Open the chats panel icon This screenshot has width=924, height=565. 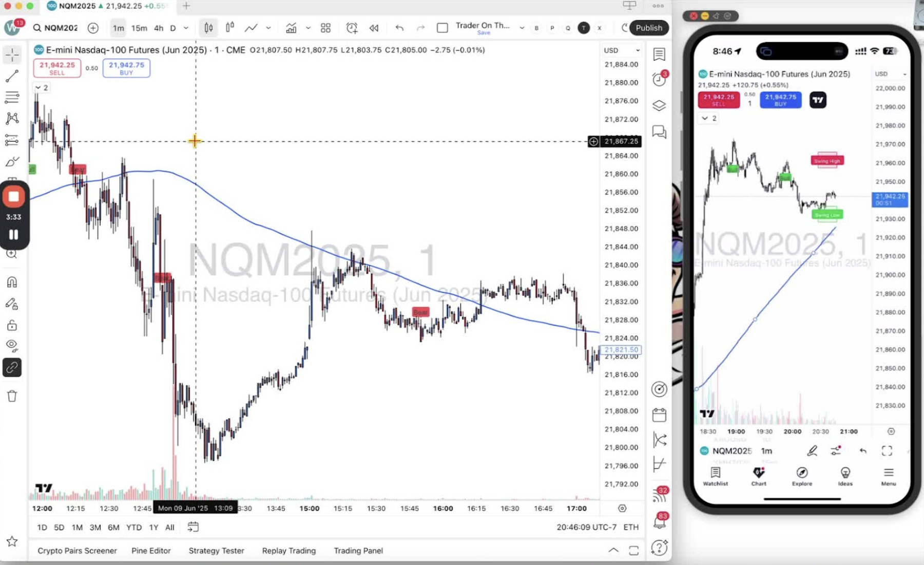pyautogui.click(x=659, y=132)
